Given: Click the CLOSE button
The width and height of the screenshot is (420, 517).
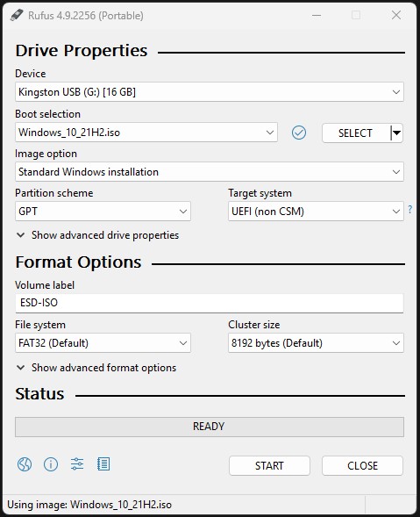Looking at the screenshot, I should click(362, 465).
